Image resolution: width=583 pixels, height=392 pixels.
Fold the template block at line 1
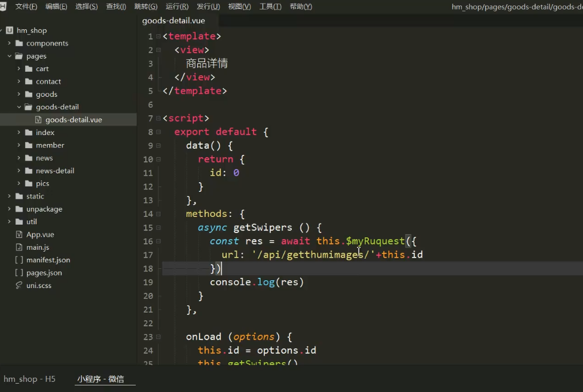tap(158, 36)
